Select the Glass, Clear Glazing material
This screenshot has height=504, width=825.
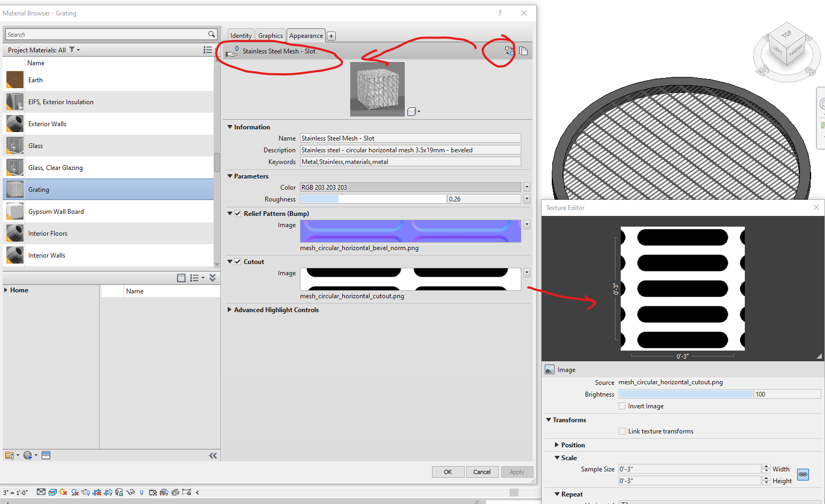(x=109, y=168)
